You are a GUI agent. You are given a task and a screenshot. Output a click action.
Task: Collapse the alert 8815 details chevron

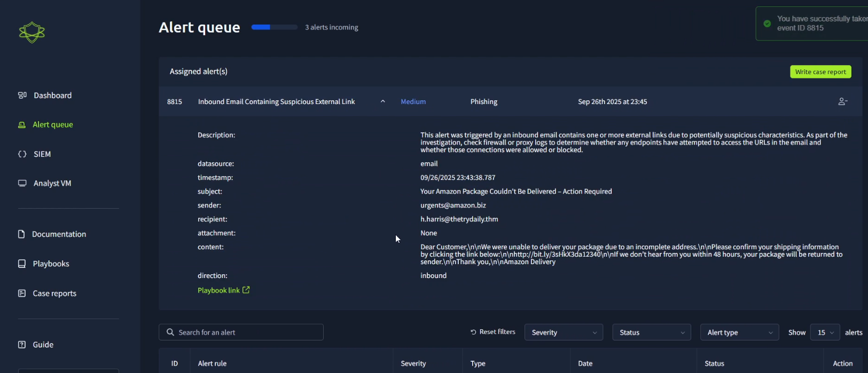(x=382, y=101)
